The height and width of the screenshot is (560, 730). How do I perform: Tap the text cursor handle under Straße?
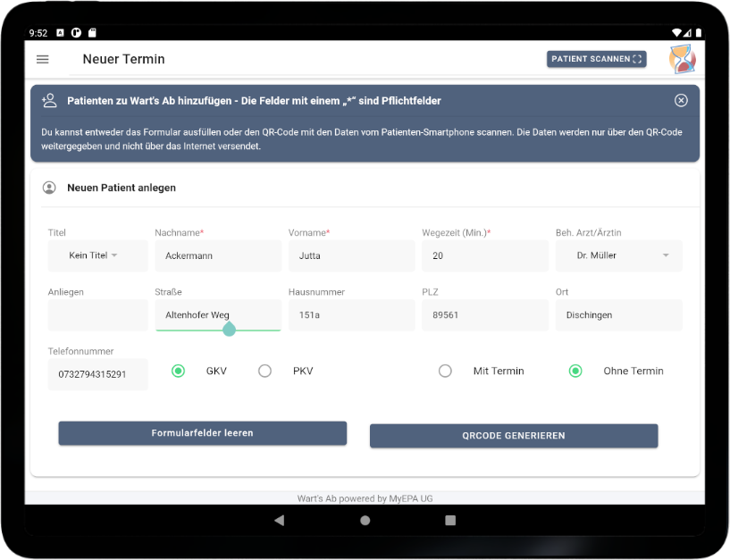(x=229, y=329)
